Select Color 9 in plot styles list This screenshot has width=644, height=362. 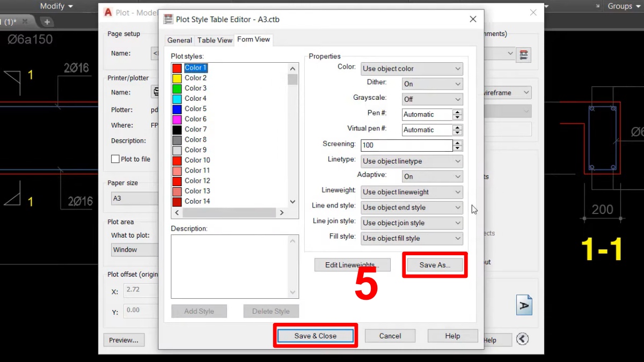195,150
